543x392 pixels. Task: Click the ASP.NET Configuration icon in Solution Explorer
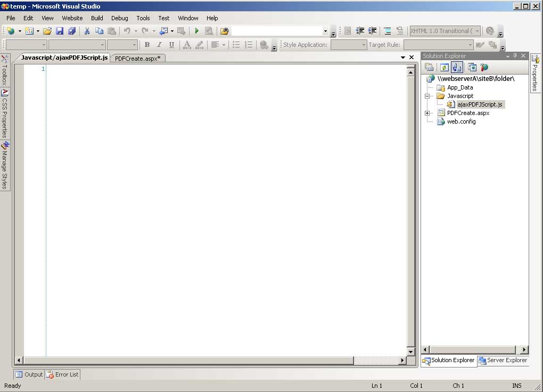pos(484,67)
